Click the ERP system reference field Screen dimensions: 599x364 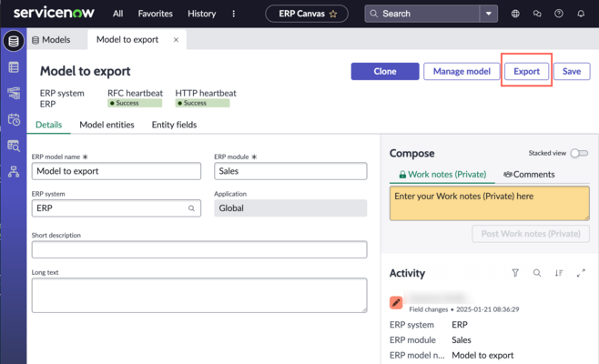(x=117, y=208)
